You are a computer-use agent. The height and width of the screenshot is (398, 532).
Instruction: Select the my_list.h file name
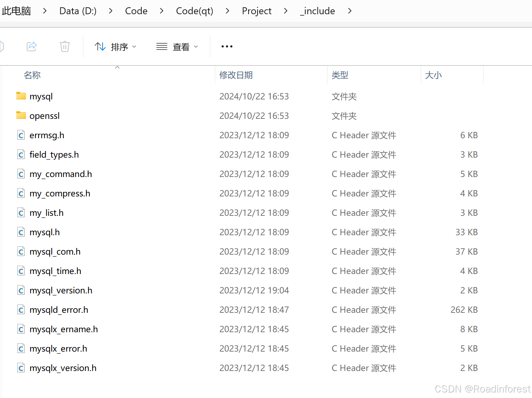tap(46, 213)
